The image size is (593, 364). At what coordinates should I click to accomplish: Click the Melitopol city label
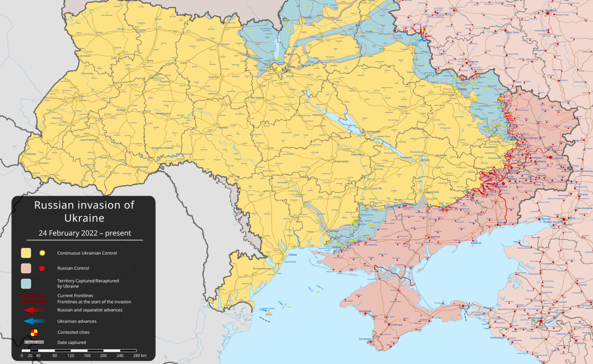pos(435,237)
